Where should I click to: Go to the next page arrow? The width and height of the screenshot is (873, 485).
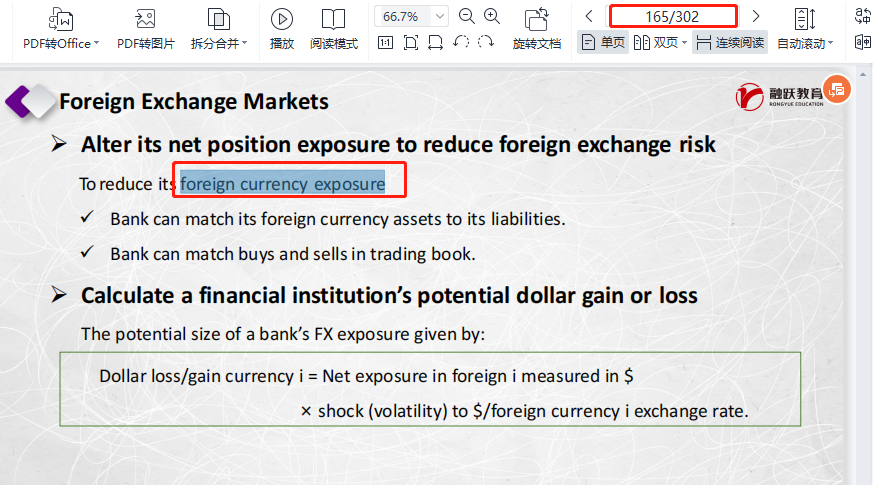pos(756,16)
